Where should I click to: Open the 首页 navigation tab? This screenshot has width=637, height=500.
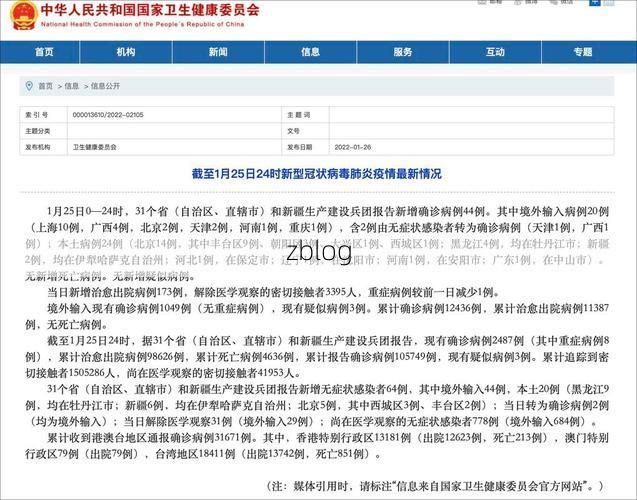tap(45, 52)
